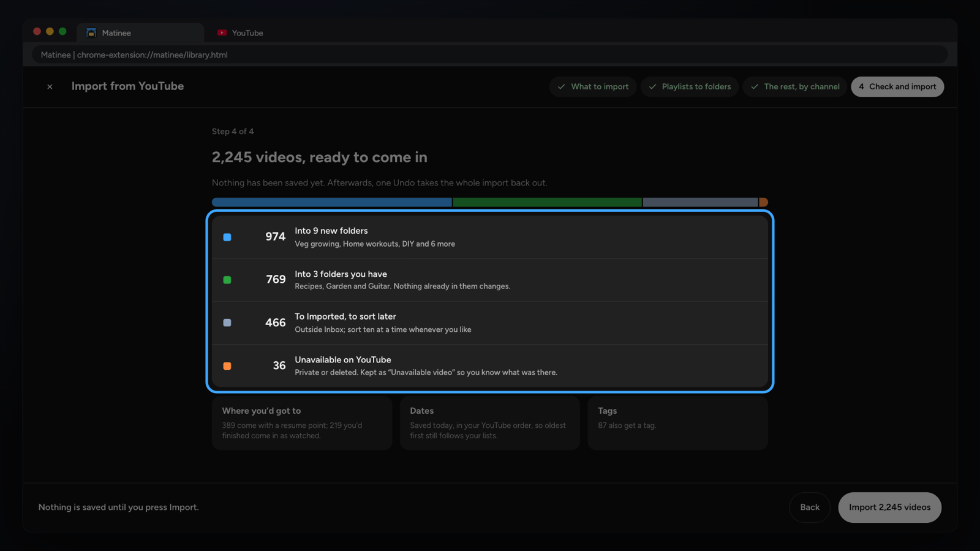980x551 pixels.
Task: Click the count 466
Action: 275,323
